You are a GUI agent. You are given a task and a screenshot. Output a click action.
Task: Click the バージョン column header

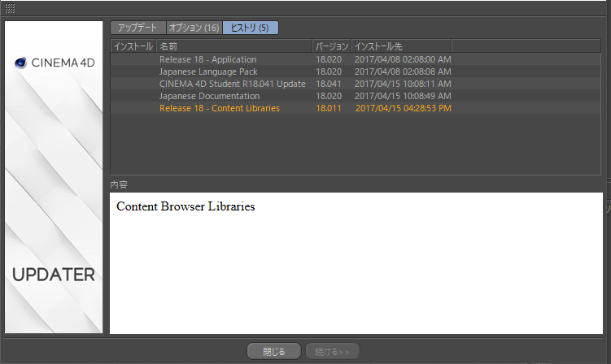click(x=332, y=46)
